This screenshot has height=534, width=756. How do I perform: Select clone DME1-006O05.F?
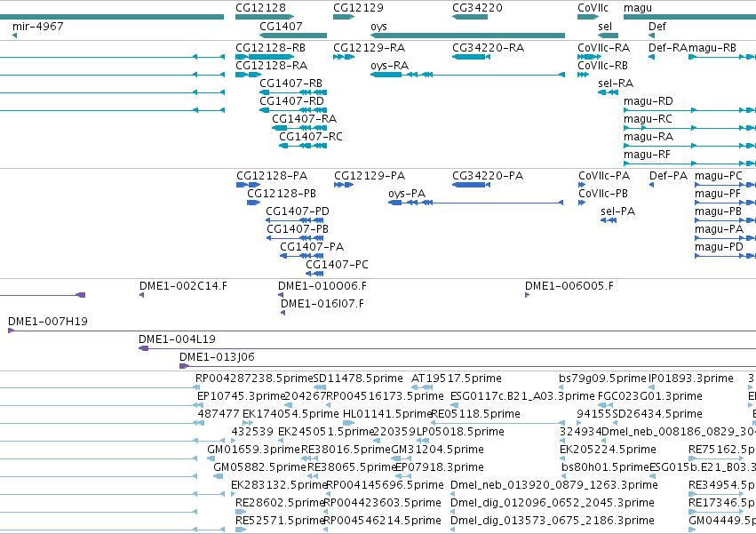(528, 295)
